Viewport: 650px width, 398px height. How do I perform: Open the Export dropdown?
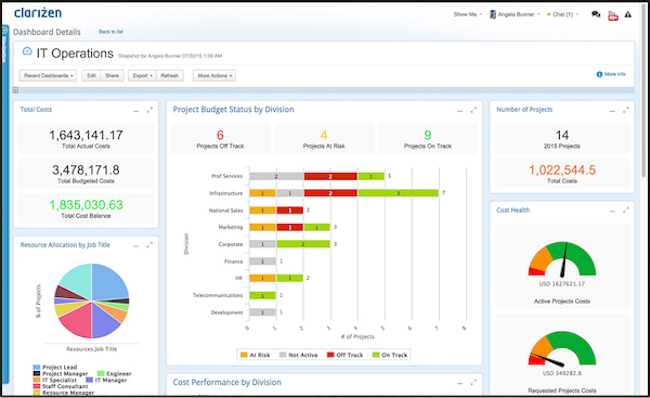click(143, 75)
